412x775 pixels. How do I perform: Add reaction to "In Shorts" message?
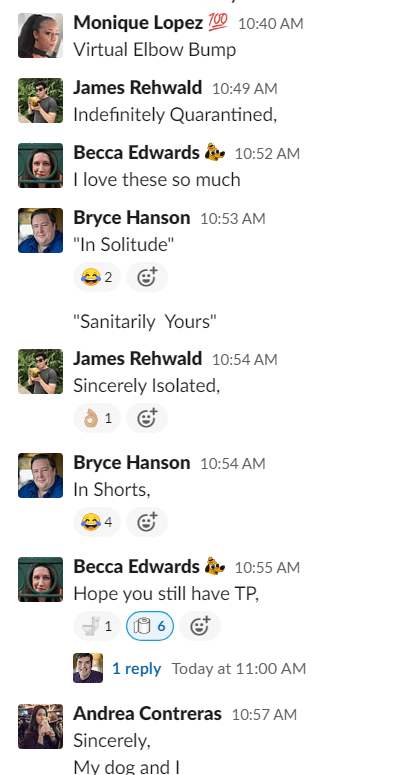coord(147,522)
